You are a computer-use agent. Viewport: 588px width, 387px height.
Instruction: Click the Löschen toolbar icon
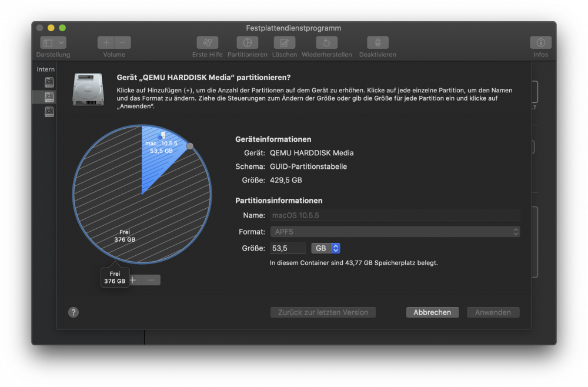284,43
